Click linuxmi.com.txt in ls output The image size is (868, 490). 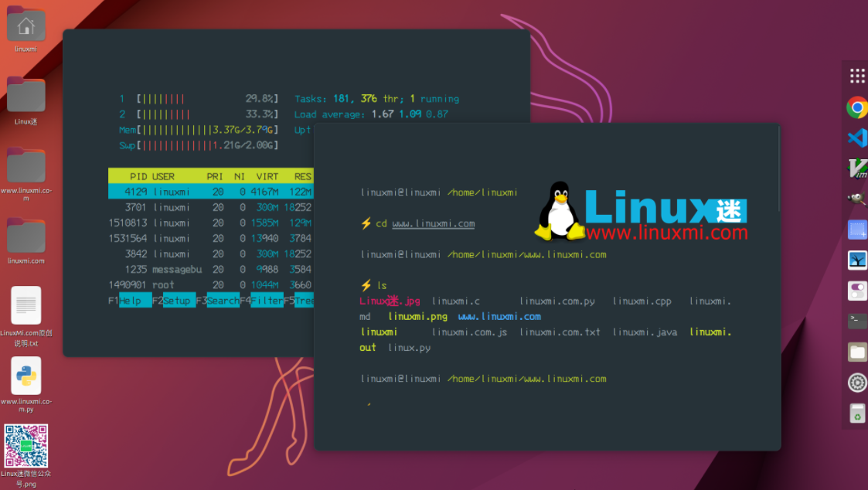[x=560, y=332]
